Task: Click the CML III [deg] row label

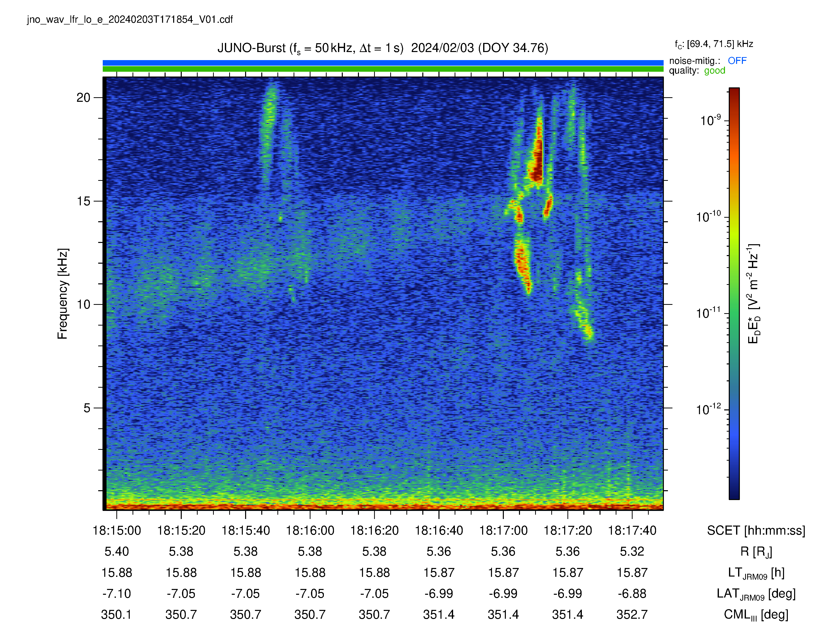Action: (756, 615)
